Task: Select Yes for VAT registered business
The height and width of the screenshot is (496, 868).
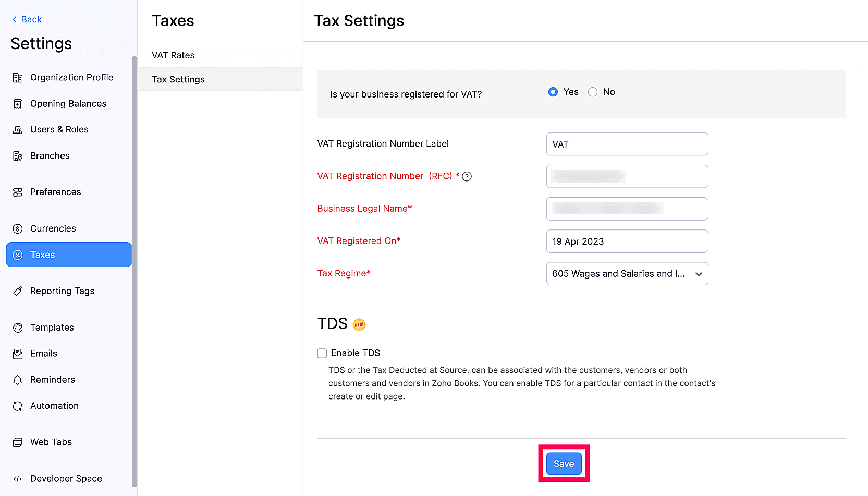Action: pos(553,92)
